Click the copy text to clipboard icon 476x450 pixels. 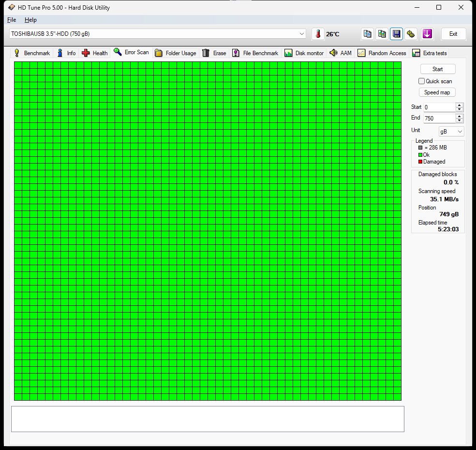point(368,34)
